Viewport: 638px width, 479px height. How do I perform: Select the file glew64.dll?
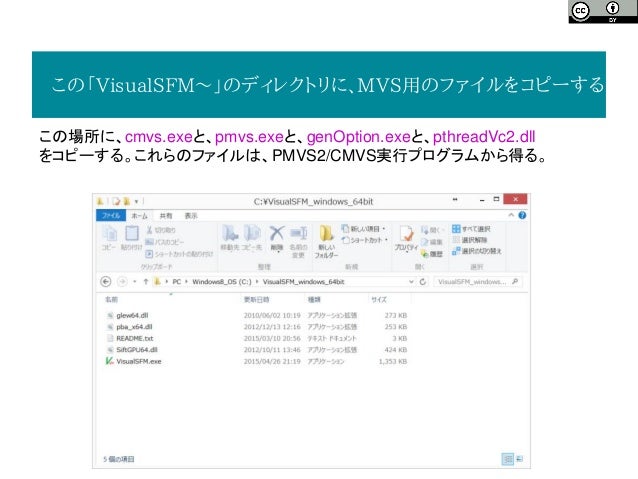(x=132, y=315)
